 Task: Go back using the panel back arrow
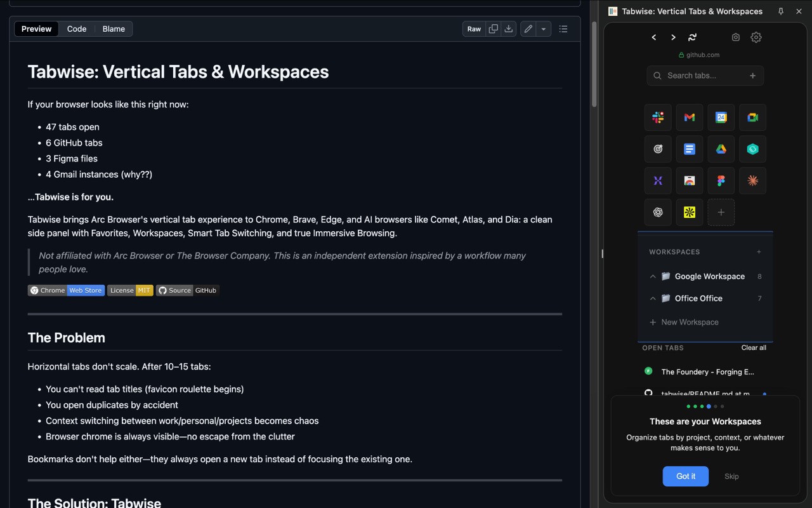click(x=654, y=37)
